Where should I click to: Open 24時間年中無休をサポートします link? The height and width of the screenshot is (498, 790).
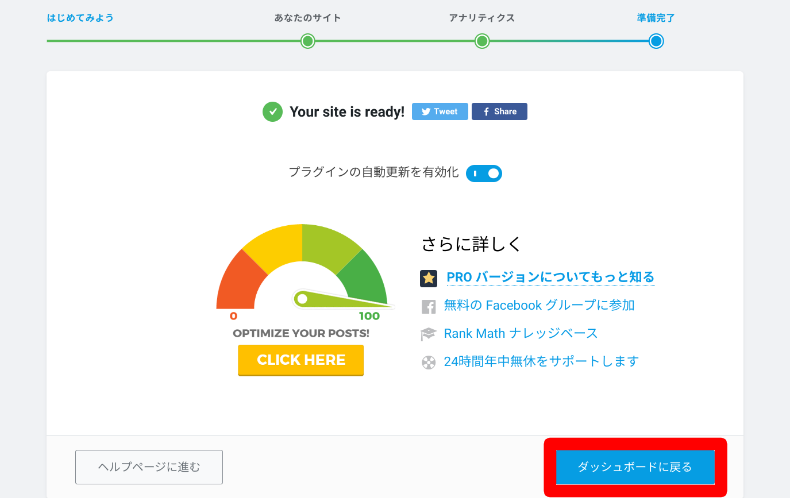(x=541, y=361)
